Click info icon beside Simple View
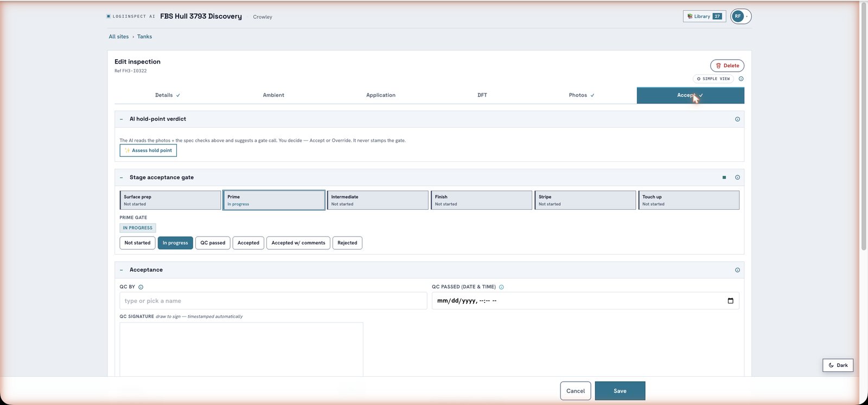The height and width of the screenshot is (405, 868). click(741, 79)
